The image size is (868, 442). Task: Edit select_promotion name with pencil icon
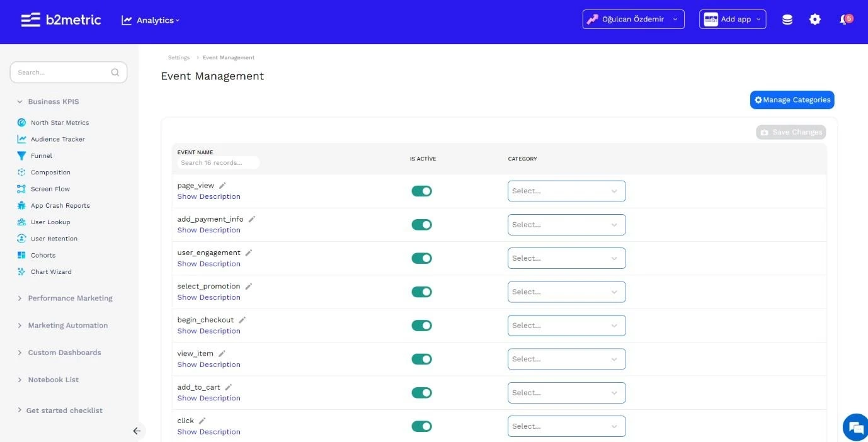(x=249, y=286)
